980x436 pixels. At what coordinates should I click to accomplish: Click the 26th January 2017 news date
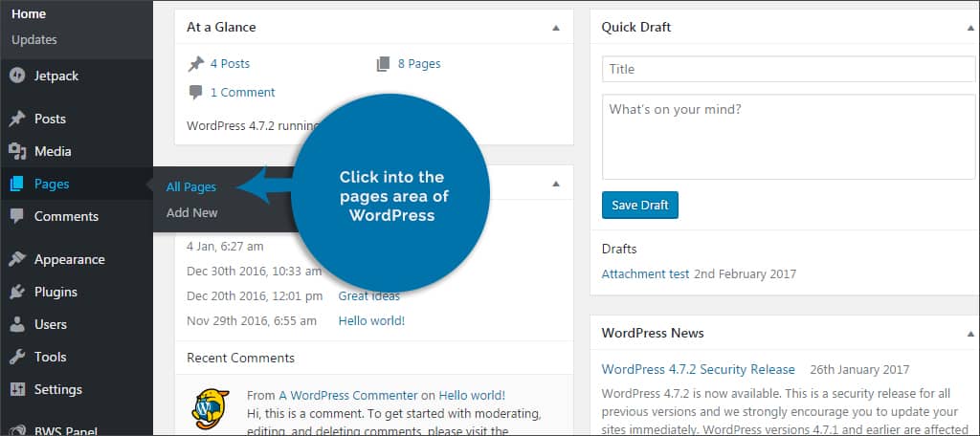(860, 369)
